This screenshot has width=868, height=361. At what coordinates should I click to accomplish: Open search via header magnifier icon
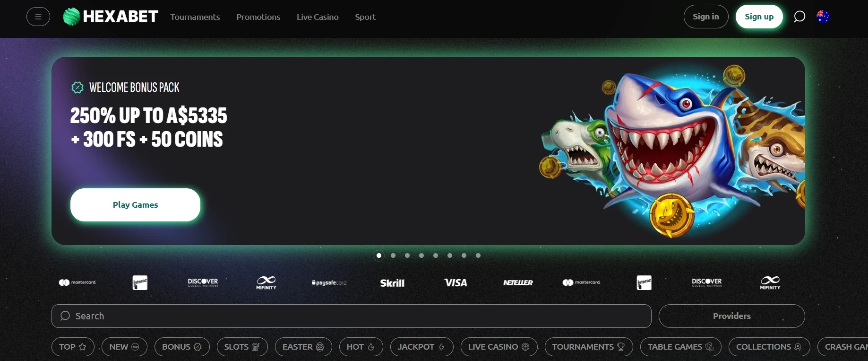pos(799,17)
